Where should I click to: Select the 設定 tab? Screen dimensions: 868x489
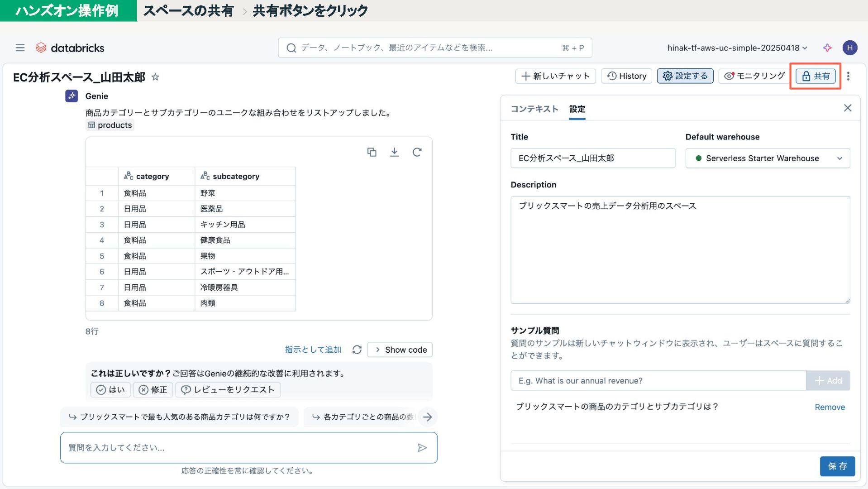577,109
